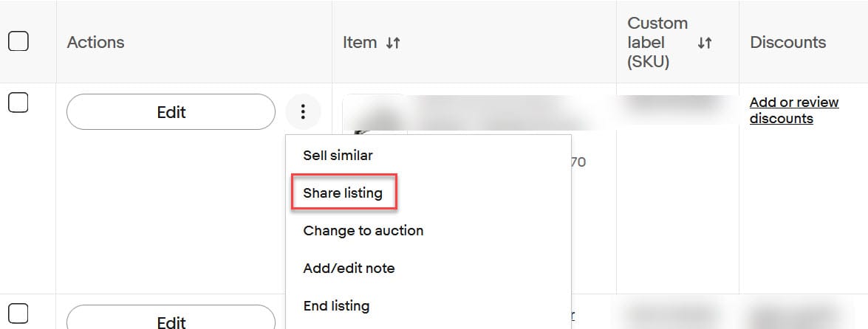The width and height of the screenshot is (868, 329).
Task: Pick Change to auction in the menu
Action: 363,231
